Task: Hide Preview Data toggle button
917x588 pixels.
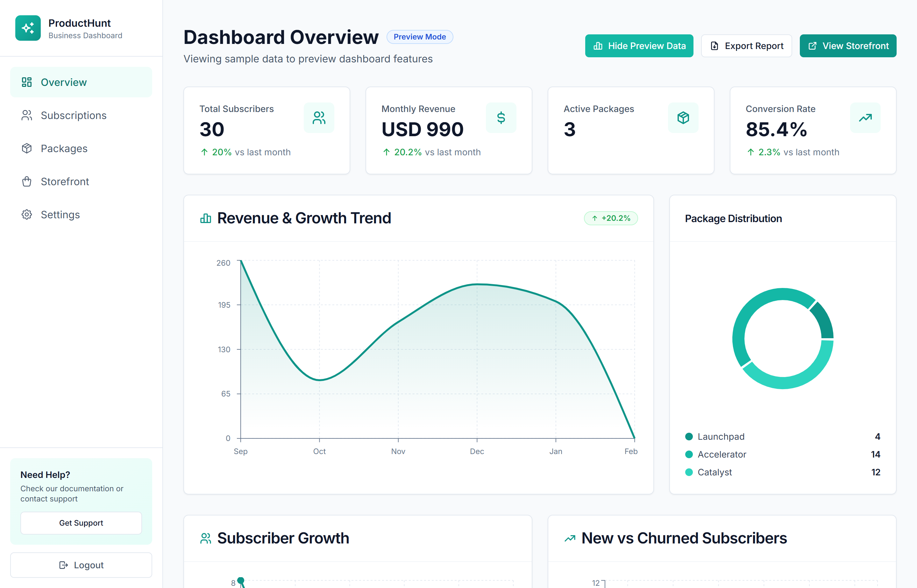Action: tap(639, 46)
